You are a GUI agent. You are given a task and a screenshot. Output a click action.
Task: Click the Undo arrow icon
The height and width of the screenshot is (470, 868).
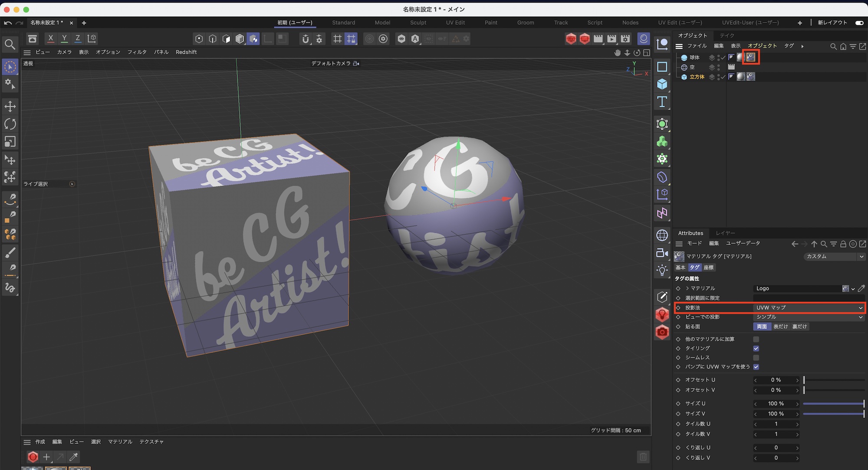8,23
